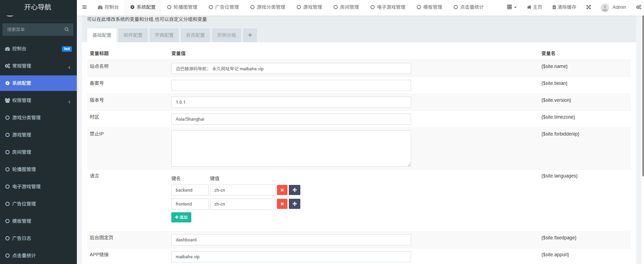
Task: Open 游戏分类管理 in the sidebar
Action: click(38, 118)
